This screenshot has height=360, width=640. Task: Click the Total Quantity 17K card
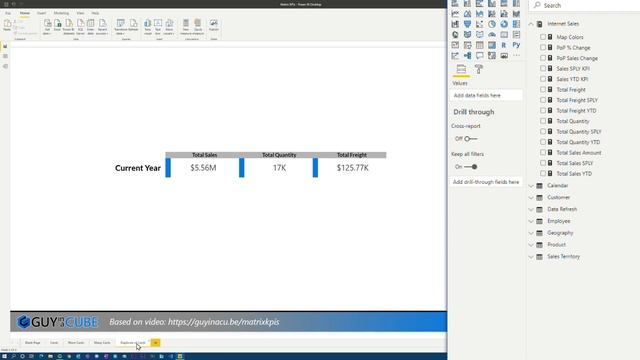pyautogui.click(x=279, y=168)
